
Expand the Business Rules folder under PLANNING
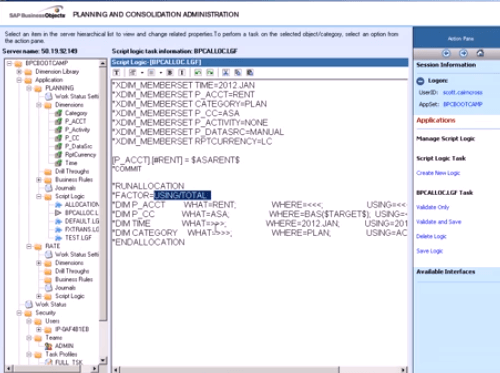point(39,180)
